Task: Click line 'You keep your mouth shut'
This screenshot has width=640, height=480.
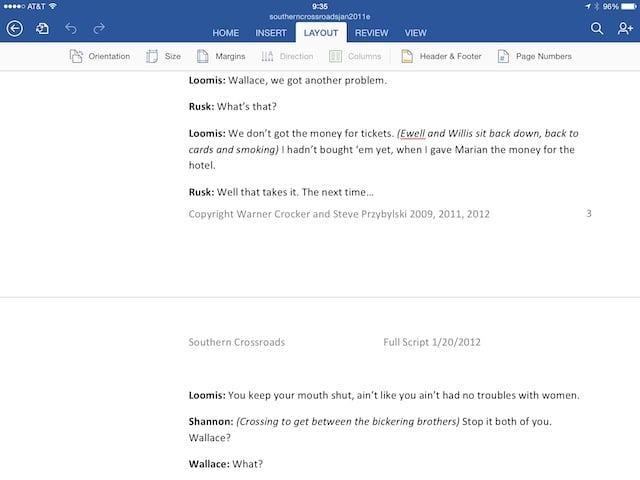Action: click(x=290, y=395)
